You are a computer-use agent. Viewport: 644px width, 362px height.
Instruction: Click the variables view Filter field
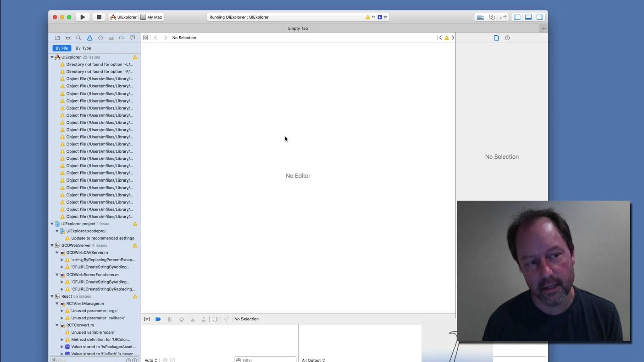[265, 360]
